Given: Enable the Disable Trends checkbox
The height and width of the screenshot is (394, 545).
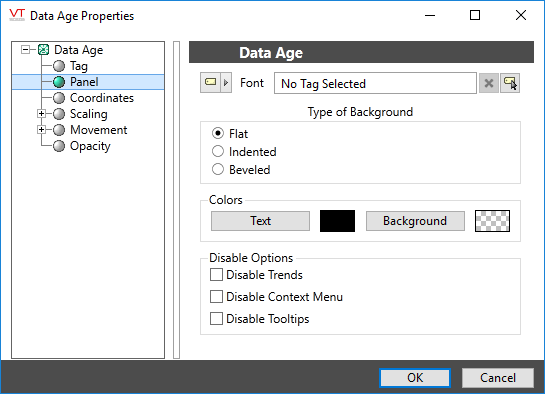Looking at the screenshot, I should pyautogui.click(x=216, y=274).
